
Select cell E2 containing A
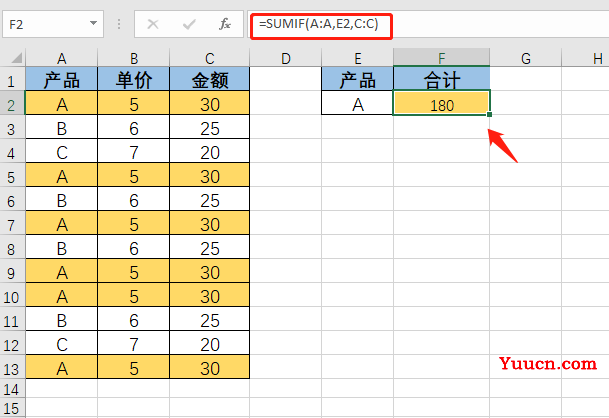tap(358, 104)
